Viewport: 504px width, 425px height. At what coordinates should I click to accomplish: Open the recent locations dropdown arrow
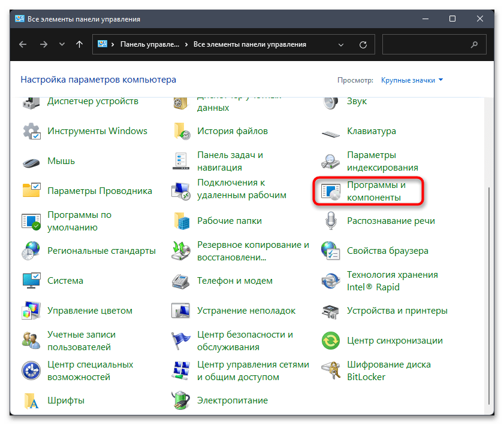click(x=62, y=44)
